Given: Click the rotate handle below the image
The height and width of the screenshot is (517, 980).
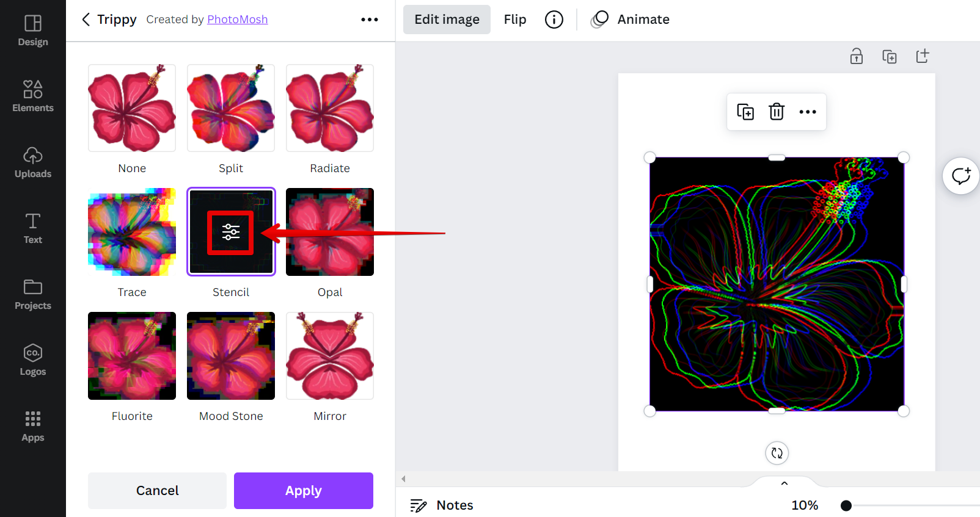Looking at the screenshot, I should point(777,453).
